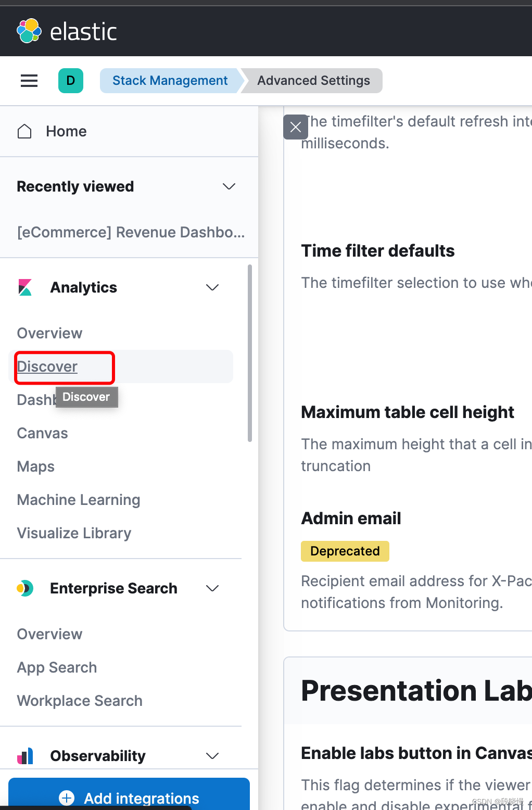Toggle the hamburger navigation menu
The width and height of the screenshot is (532, 810).
coord(29,81)
